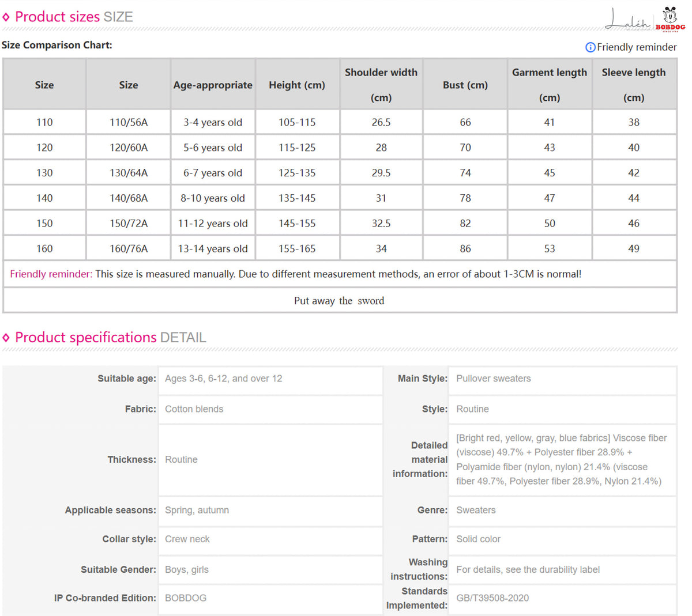692x616 pixels.
Task: Click sleeve length value 49
Action: 634,249
